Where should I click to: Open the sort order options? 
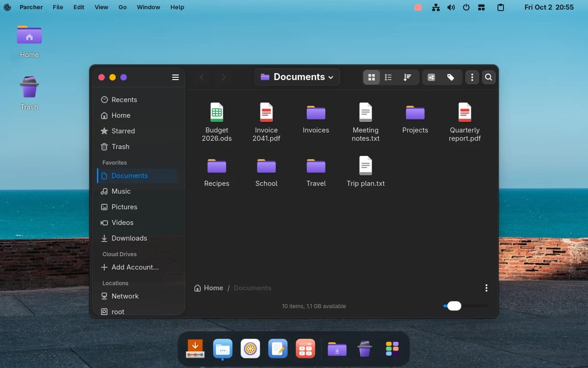pyautogui.click(x=407, y=77)
